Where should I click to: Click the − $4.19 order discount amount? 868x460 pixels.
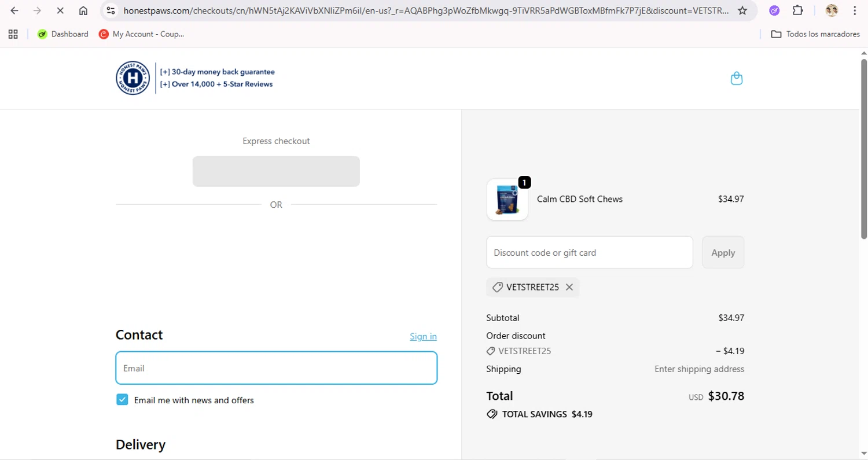point(730,351)
